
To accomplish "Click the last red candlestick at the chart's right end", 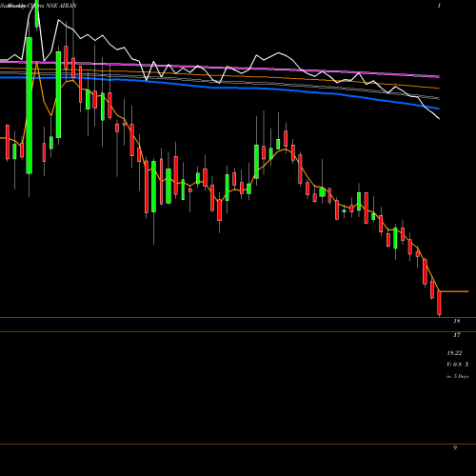I will (439, 303).
